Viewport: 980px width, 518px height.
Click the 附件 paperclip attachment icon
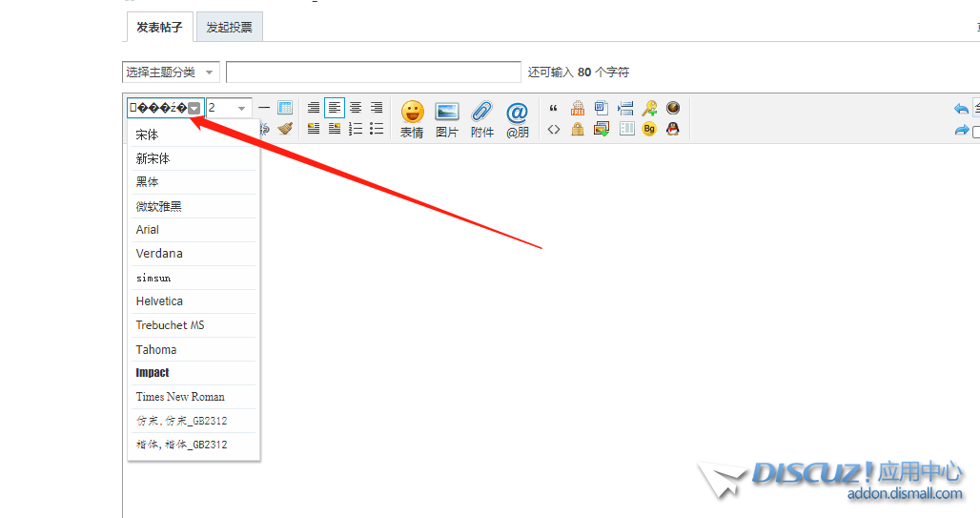coord(482,118)
